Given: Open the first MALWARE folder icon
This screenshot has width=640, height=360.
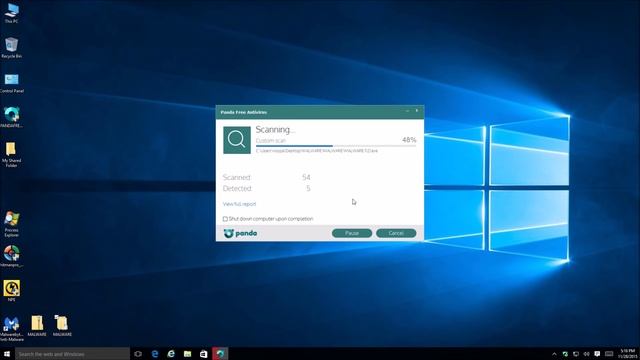Looking at the screenshot, I should click(37, 326).
